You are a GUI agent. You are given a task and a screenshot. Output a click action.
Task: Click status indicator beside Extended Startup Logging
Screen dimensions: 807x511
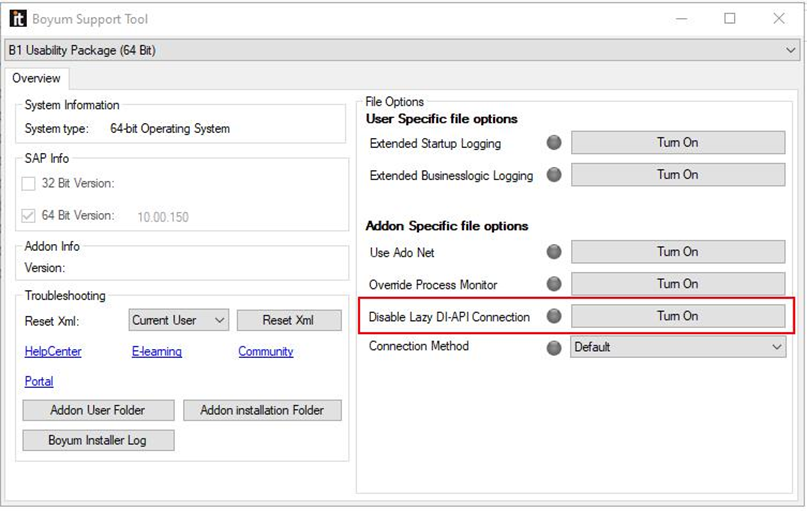pos(554,143)
